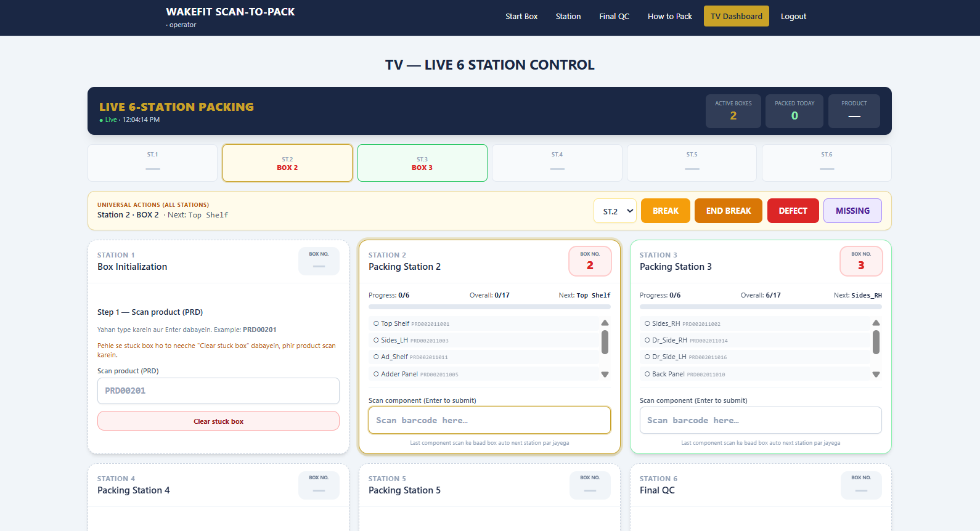Viewport: 980px width, 531px height.
Task: Select the ST.5 station tile
Action: [x=692, y=163]
